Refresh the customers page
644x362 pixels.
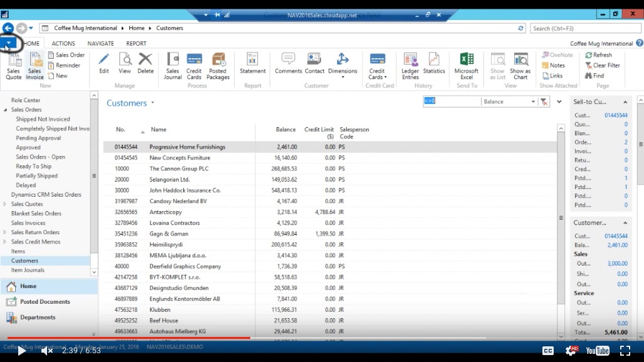click(598, 54)
